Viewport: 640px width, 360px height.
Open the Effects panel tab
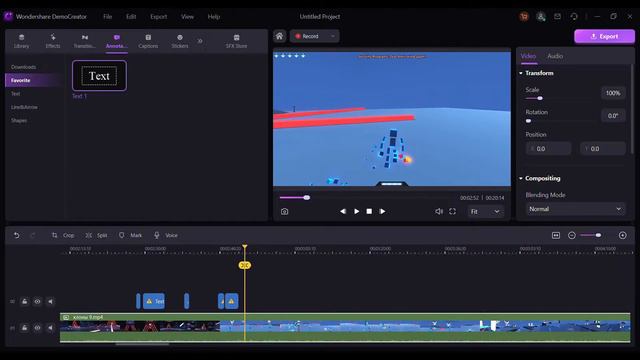[x=53, y=41]
